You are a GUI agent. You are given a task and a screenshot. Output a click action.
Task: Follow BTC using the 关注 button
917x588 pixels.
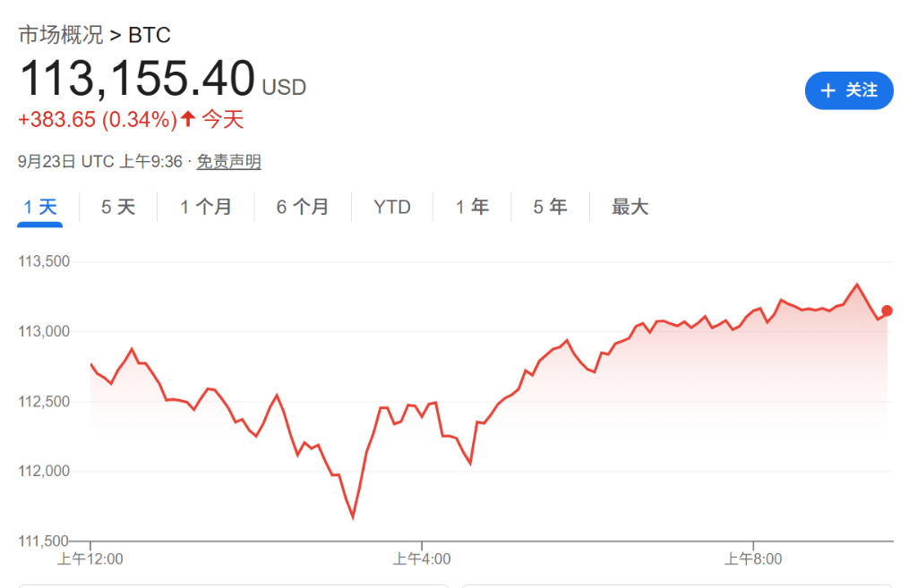point(849,90)
